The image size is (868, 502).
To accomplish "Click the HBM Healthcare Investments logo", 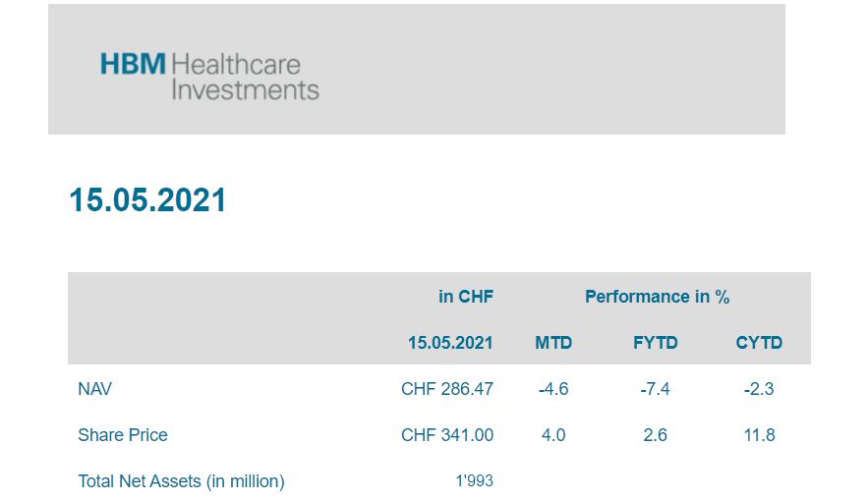I will 209,77.
